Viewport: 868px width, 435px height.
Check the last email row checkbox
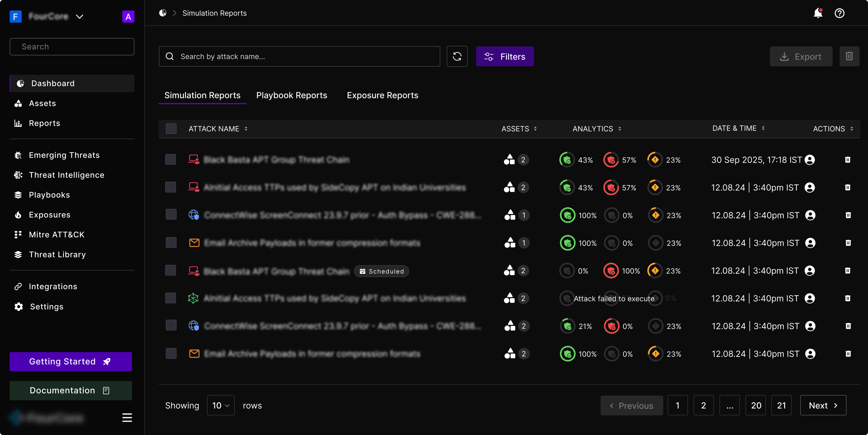click(x=171, y=353)
